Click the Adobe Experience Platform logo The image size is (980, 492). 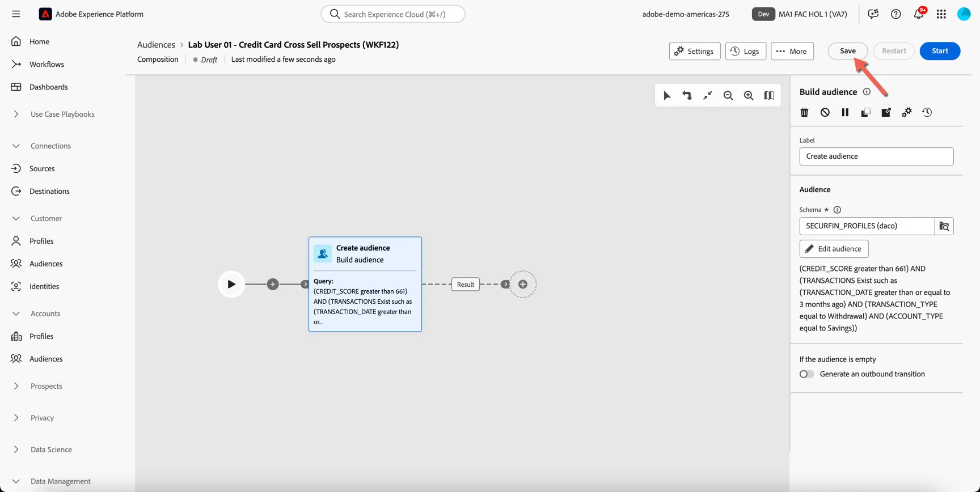pyautogui.click(x=45, y=14)
